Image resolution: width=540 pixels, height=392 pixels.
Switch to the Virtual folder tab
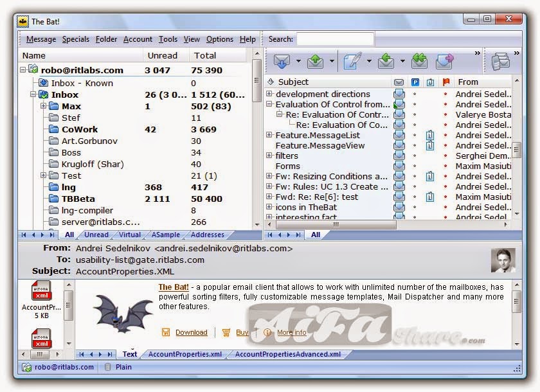click(130, 235)
